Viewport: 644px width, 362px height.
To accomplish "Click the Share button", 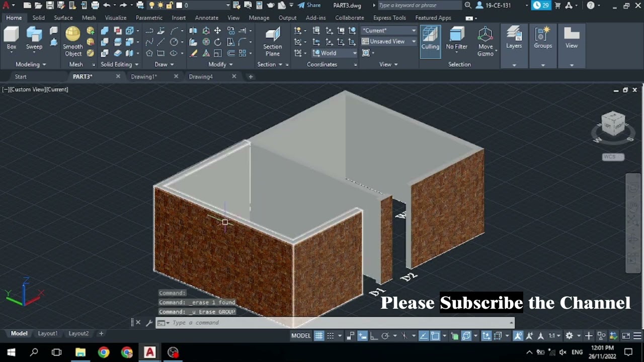I will coord(309,5).
